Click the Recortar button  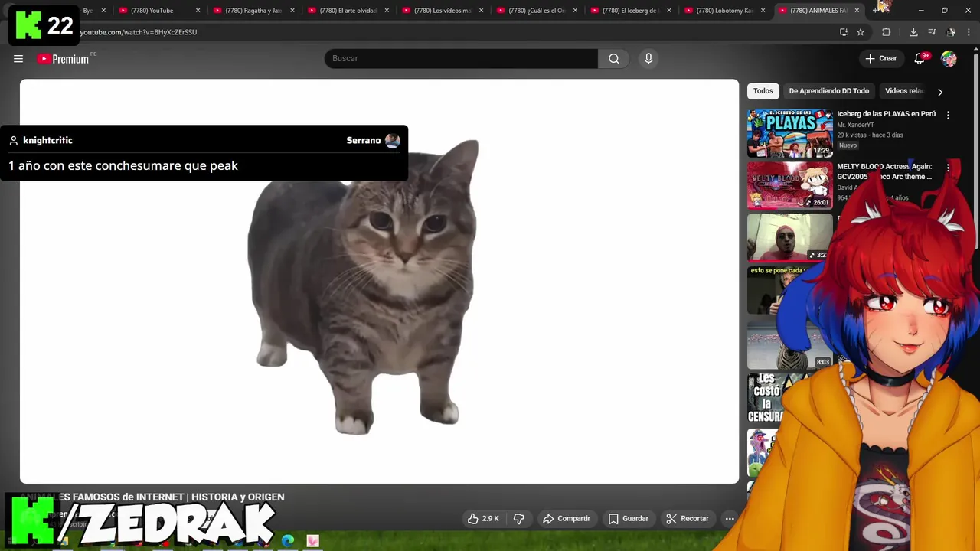pyautogui.click(x=688, y=519)
